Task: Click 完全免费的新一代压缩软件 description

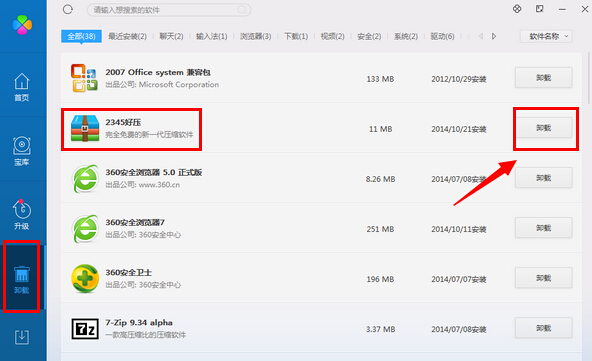Action: coord(149,134)
